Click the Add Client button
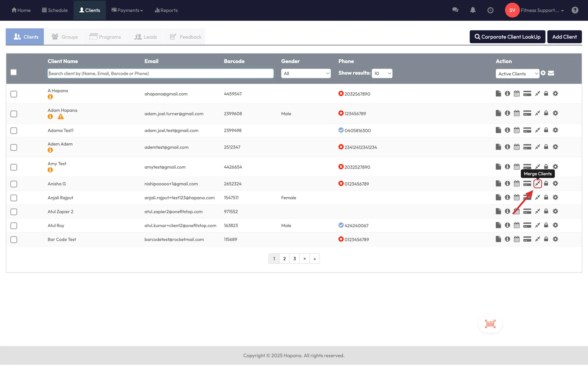The image size is (588, 365). [x=564, y=37]
